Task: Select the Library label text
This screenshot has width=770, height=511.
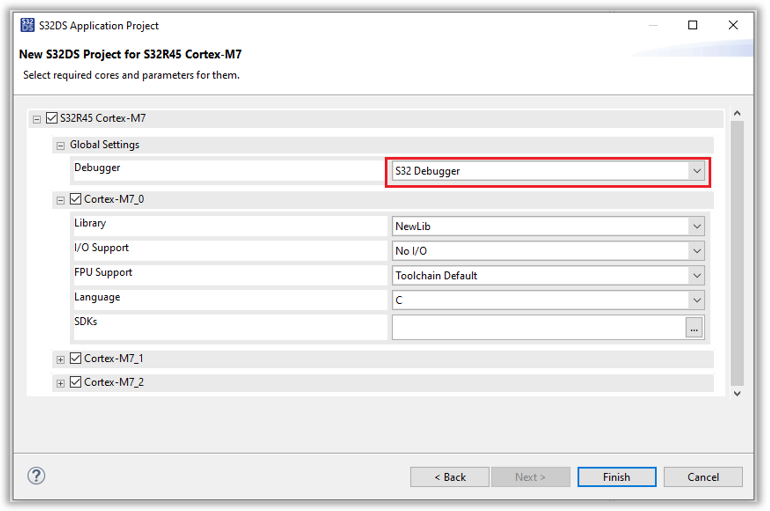Action: (x=90, y=223)
